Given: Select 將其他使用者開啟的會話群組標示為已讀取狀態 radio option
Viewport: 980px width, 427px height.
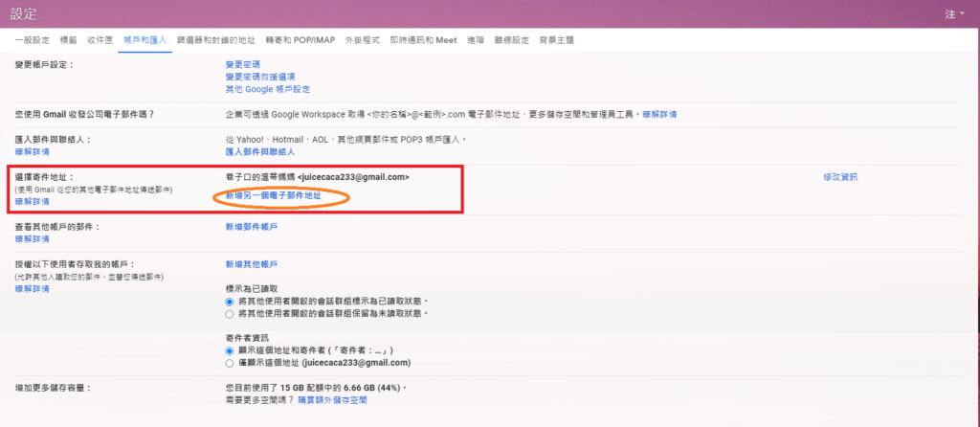Looking at the screenshot, I should point(229,301).
